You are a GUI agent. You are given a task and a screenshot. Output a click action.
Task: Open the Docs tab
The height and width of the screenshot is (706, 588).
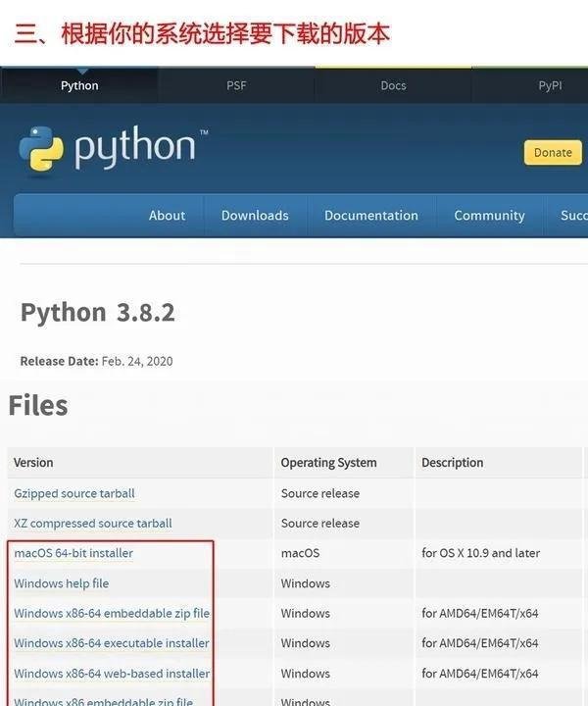click(393, 85)
